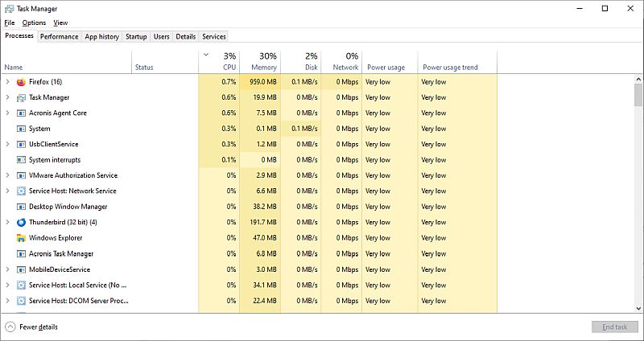The height and width of the screenshot is (341, 644).
Task: Click the System interrupts icon
Action: coord(21,160)
